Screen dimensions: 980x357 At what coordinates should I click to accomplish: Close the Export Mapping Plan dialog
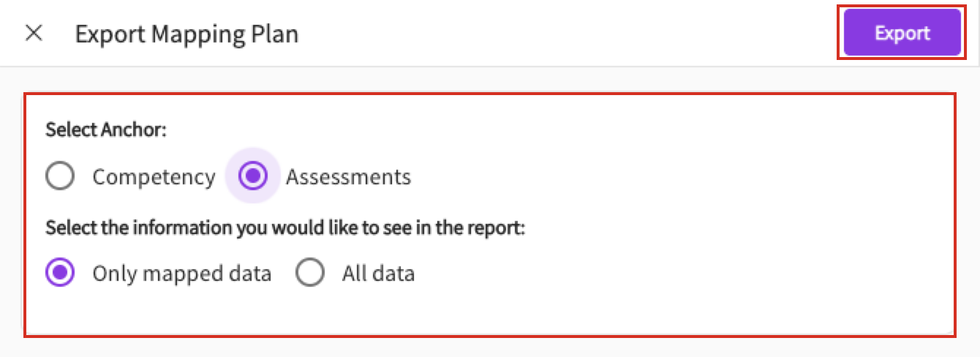[34, 34]
